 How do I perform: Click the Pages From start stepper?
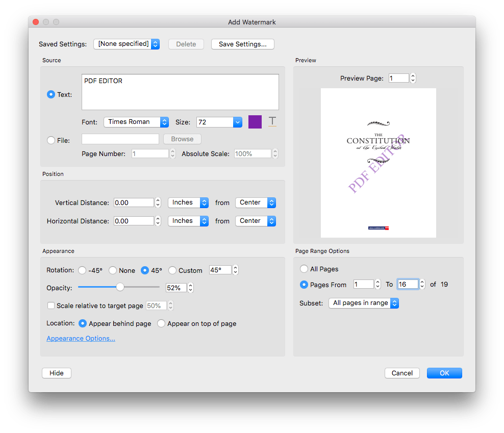click(378, 284)
